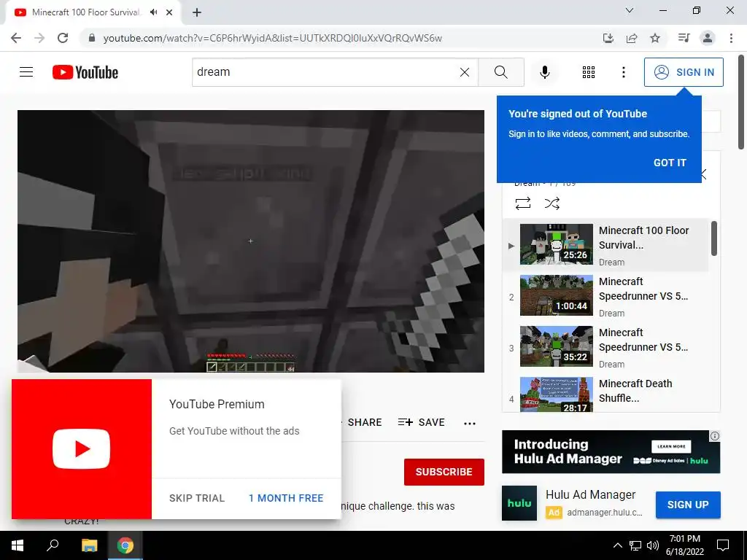Install app via address bar icon
The width and height of the screenshot is (747, 560).
608,38
